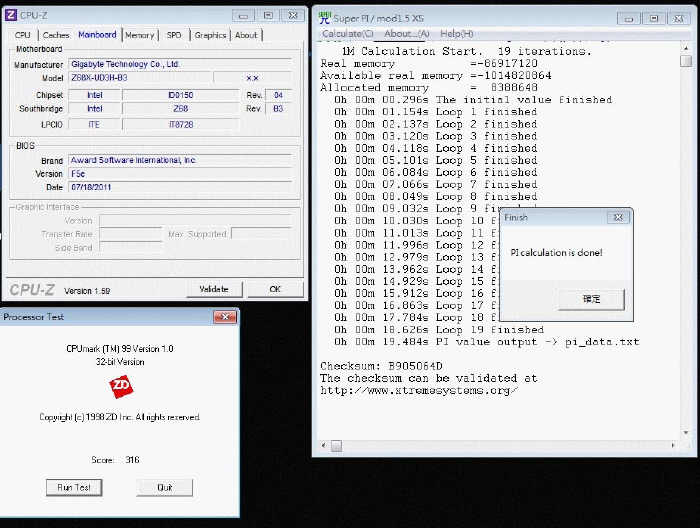This screenshot has height=528, width=700.
Task: Click the Chipset vendor Intel cell
Action: (x=95, y=95)
